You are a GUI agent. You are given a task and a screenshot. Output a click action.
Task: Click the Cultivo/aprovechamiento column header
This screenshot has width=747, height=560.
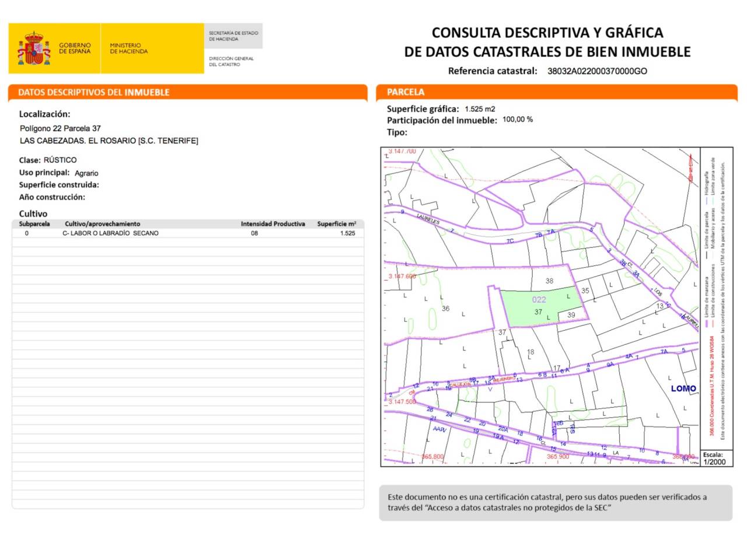pyautogui.click(x=103, y=224)
